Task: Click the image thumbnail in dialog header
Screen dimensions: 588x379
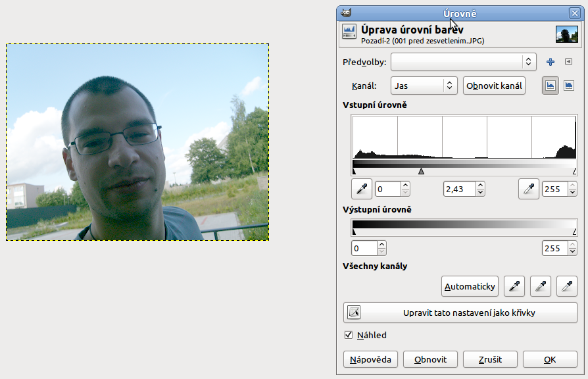Action: pos(567,34)
